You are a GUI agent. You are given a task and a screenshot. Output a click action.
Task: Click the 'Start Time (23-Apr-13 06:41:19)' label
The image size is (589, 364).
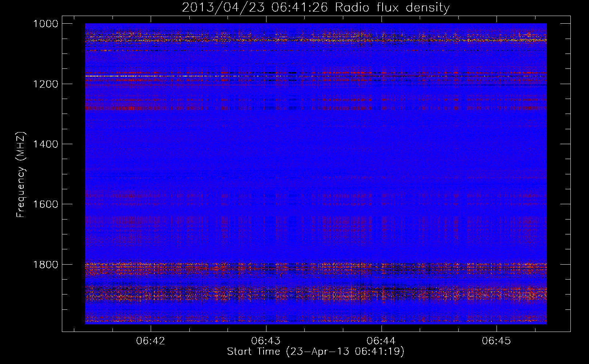tap(316, 352)
